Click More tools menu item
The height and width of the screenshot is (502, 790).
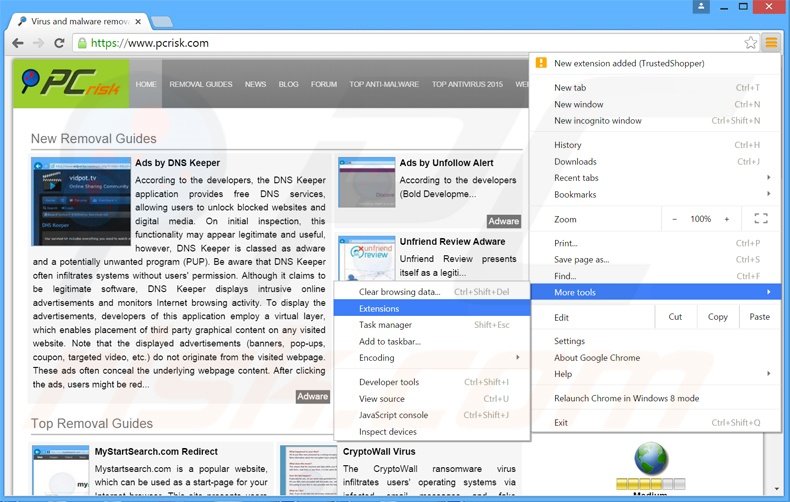655,292
